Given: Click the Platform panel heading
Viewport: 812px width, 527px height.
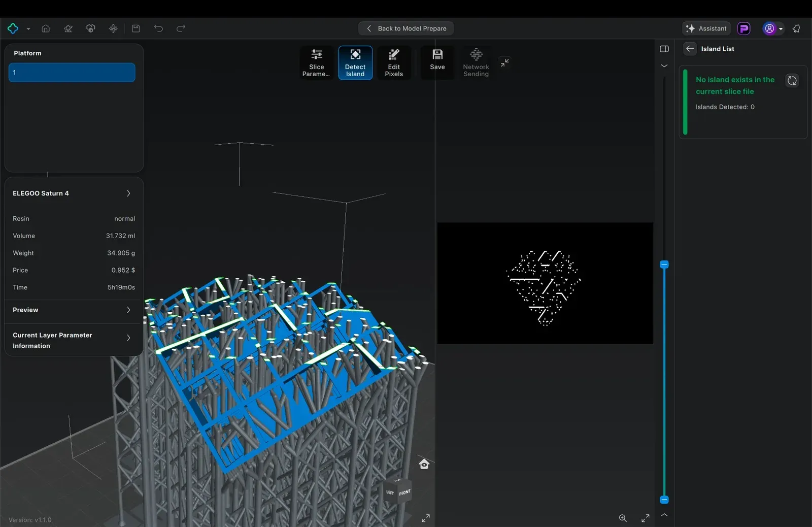Looking at the screenshot, I should tap(27, 53).
